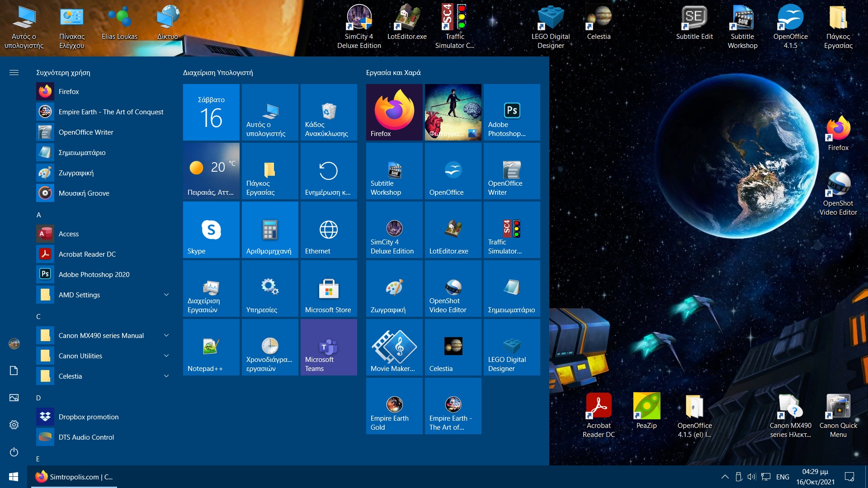Open Documents from Start sidebar
The image size is (868, 488).
coord(14,371)
